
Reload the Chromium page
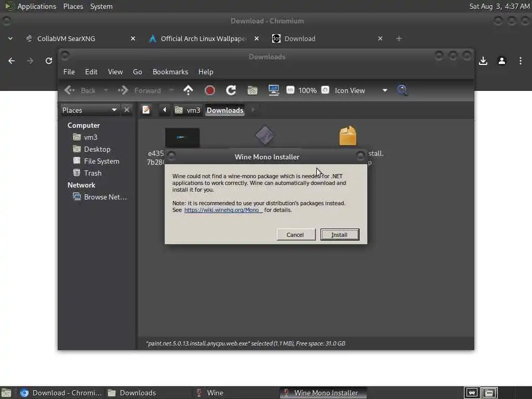click(49, 61)
